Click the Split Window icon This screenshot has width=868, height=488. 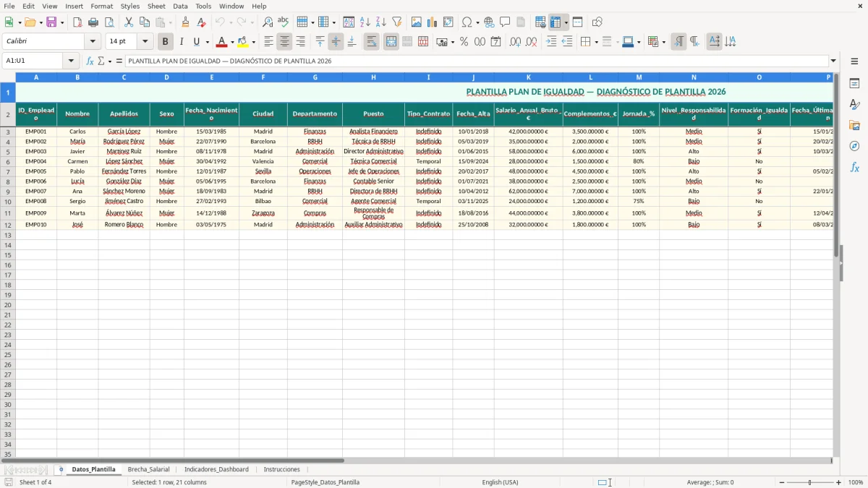577,22
